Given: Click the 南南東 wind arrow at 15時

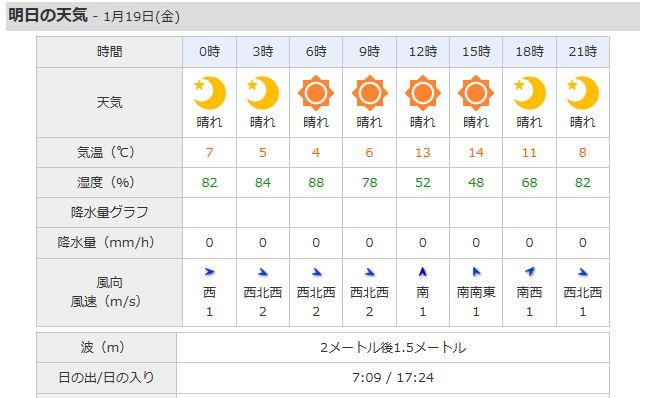Looking at the screenshot, I should [x=476, y=272].
